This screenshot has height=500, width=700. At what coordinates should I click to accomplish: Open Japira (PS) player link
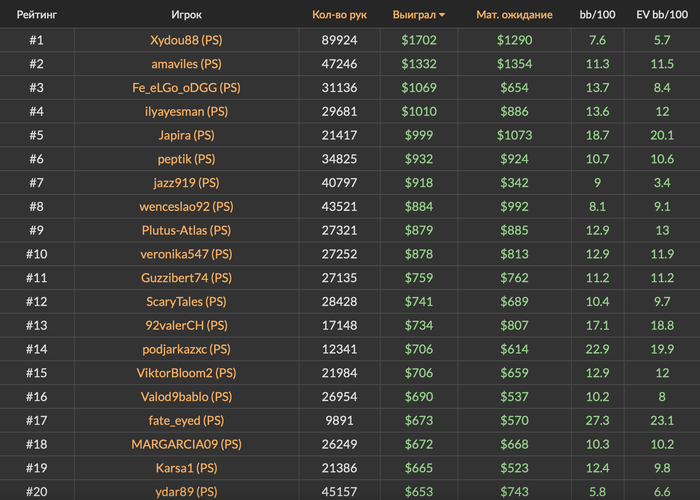[x=186, y=135]
